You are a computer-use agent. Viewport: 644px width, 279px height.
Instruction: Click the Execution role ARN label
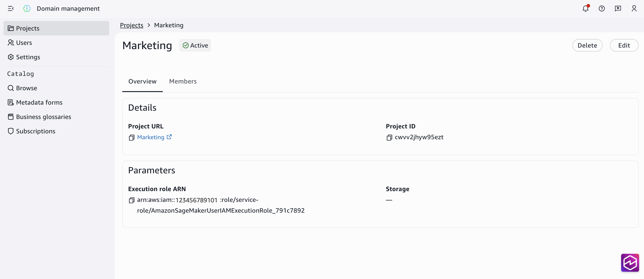[157, 189]
